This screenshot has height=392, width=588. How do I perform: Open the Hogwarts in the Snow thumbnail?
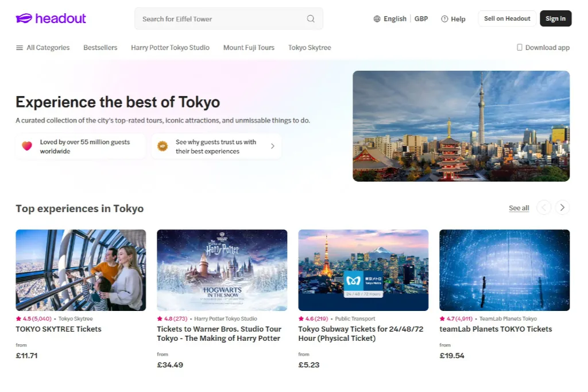coord(222,270)
